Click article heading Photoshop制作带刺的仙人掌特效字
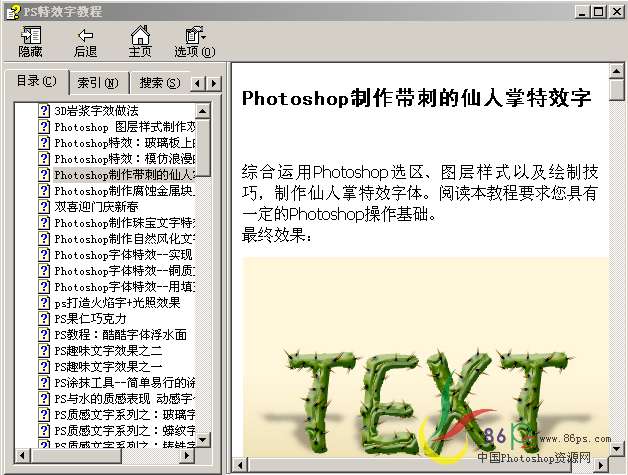 (x=417, y=98)
